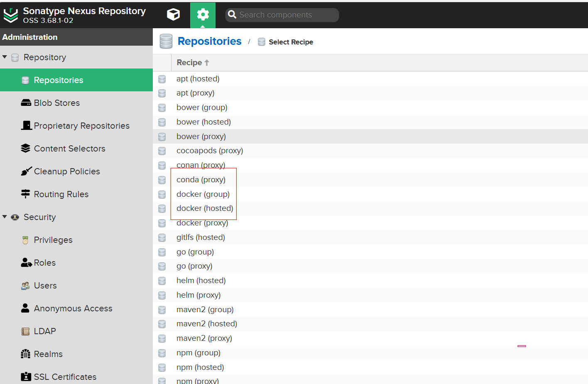This screenshot has width=588, height=384.
Task: Select the docker (proxy) recipe
Action: [x=370, y=223]
